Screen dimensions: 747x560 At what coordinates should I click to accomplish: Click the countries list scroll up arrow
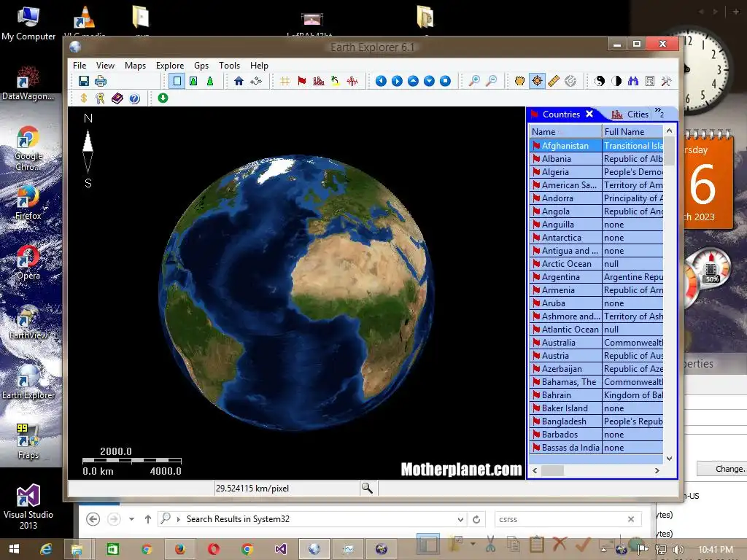(670, 131)
